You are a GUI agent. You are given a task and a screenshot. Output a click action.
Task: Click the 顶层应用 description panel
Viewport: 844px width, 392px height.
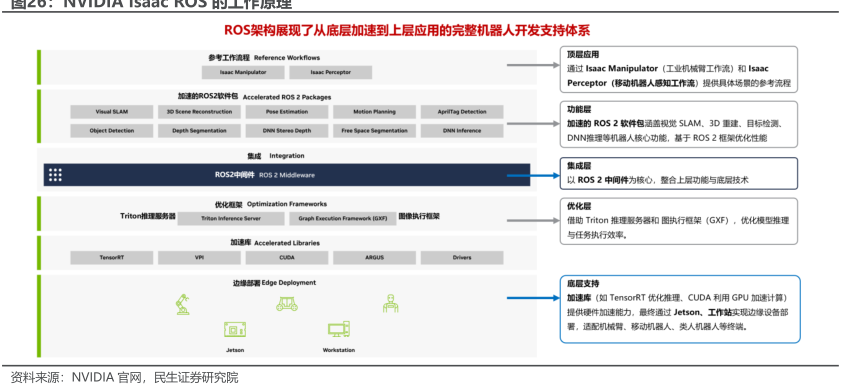pos(679,69)
